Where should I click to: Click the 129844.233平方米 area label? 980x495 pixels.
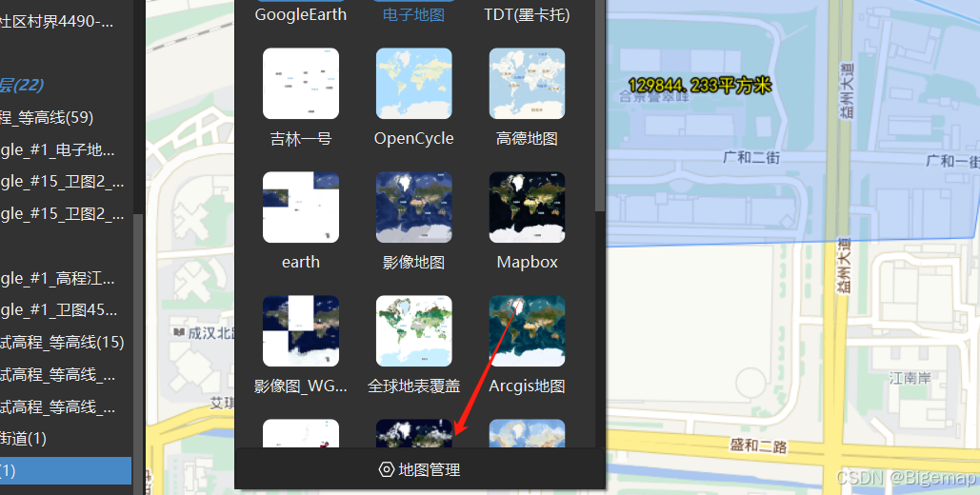(699, 85)
